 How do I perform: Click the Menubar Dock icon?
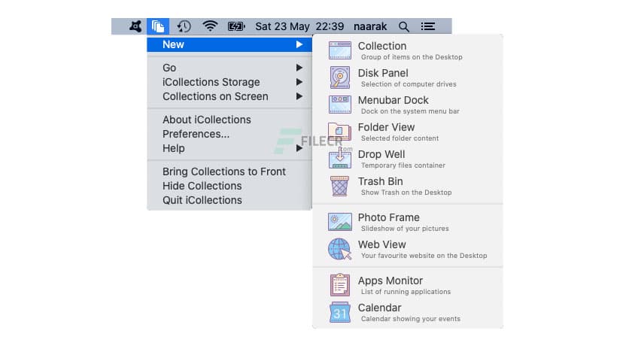pyautogui.click(x=340, y=105)
